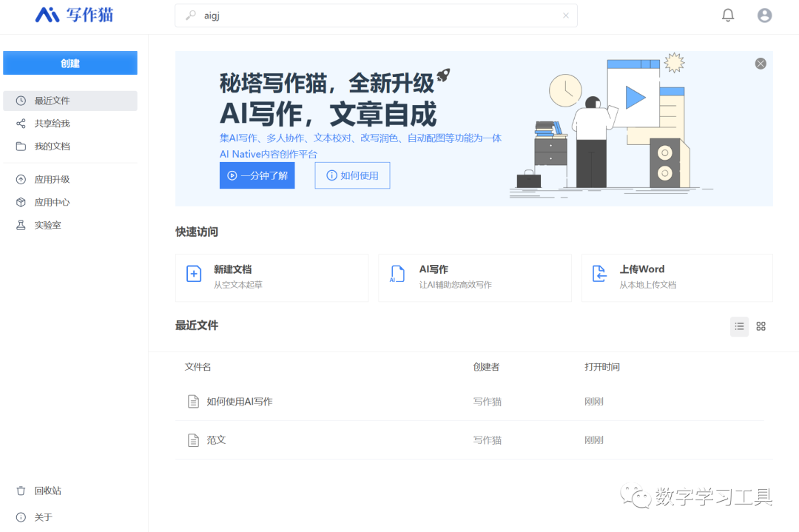Clear the search field with X icon
This screenshot has height=532, width=799.
point(566,16)
